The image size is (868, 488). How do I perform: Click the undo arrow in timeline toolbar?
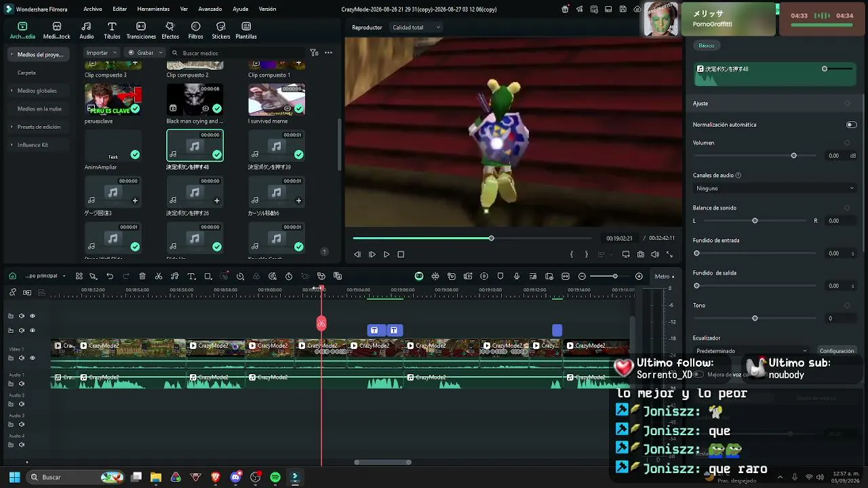(x=110, y=277)
